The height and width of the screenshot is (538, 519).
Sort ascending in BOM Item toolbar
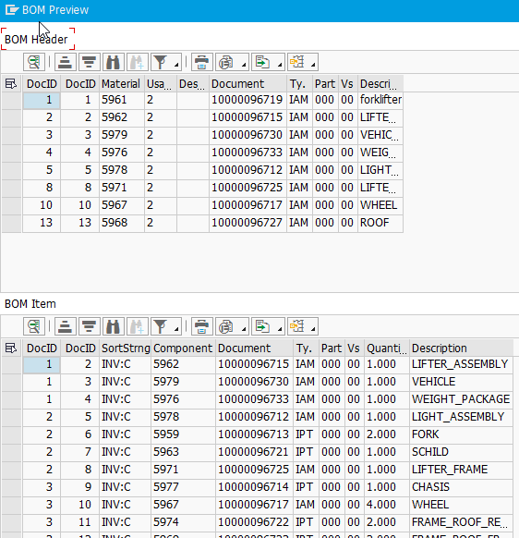click(x=64, y=326)
